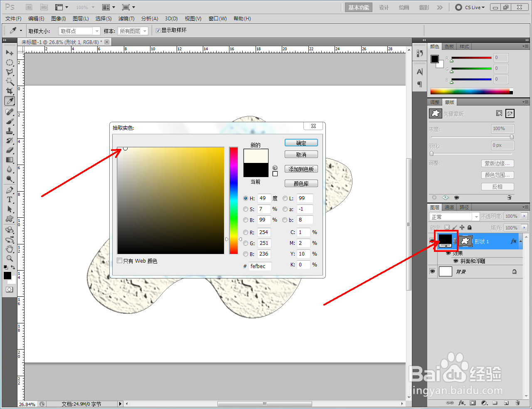The width and height of the screenshot is (532, 409).
Task: Click 添加到色板 button
Action: coord(301,169)
